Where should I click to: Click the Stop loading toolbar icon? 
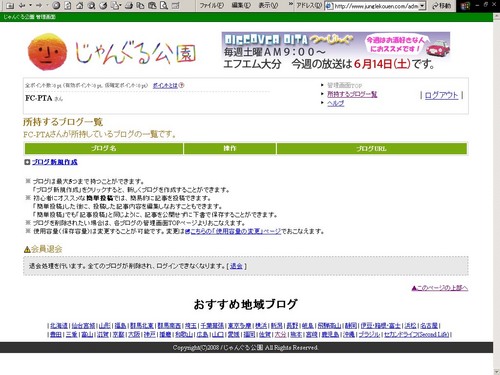coord(56,5)
